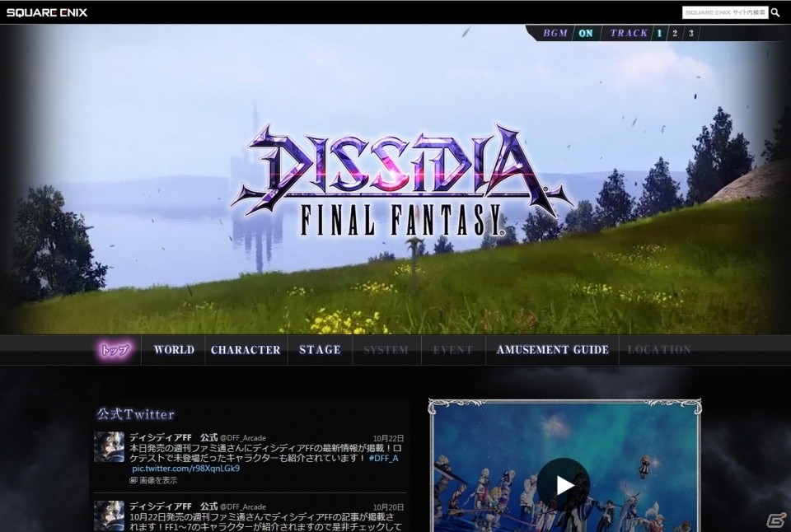Show image via 画像を表示
The image size is (791, 532).
[154, 481]
